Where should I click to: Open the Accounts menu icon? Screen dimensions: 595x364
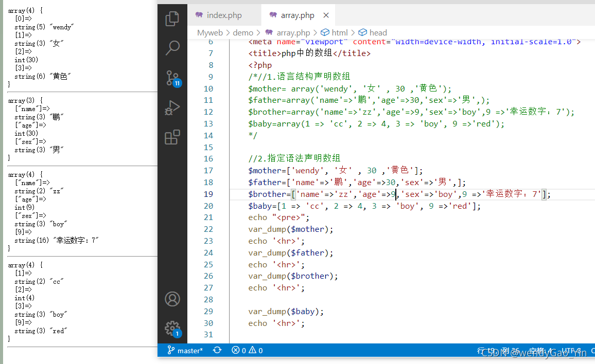click(x=172, y=299)
